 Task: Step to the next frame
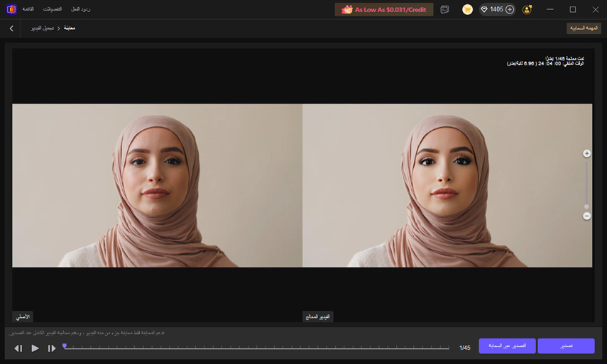point(52,348)
